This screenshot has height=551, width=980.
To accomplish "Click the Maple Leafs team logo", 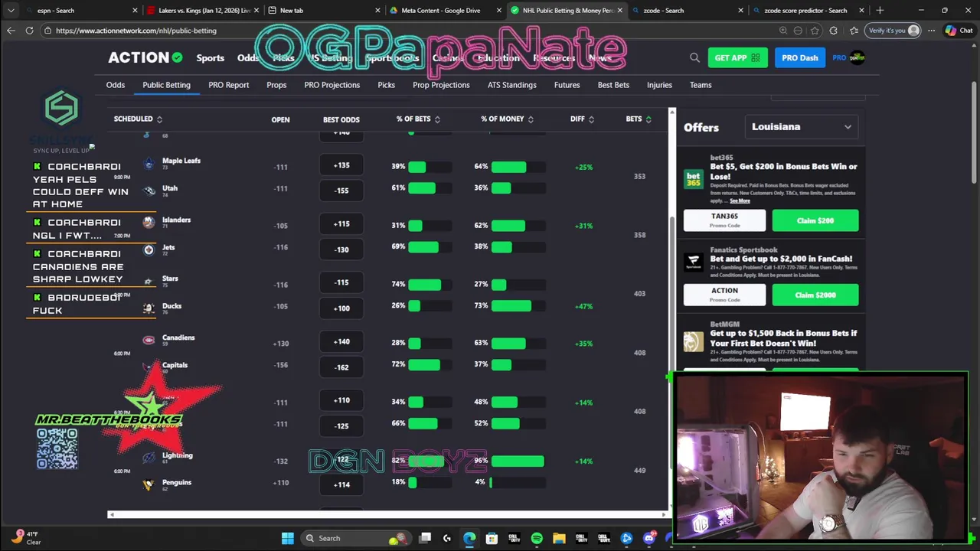I will 149,163.
